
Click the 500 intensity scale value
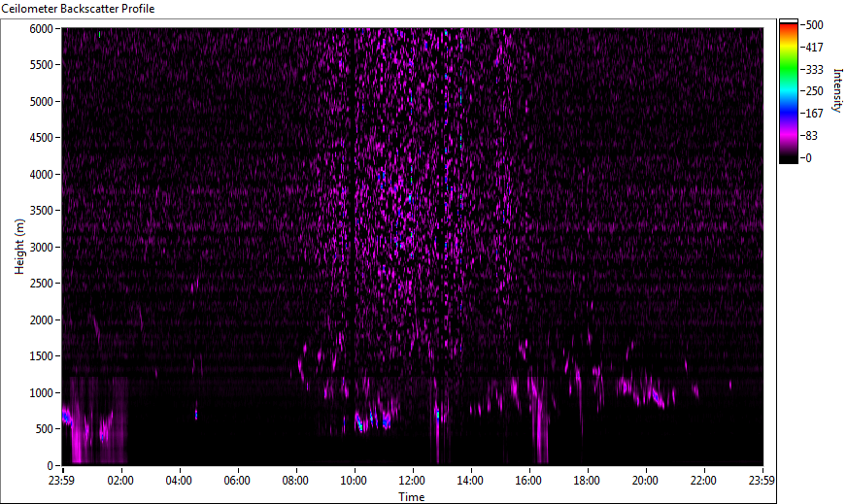click(x=815, y=25)
